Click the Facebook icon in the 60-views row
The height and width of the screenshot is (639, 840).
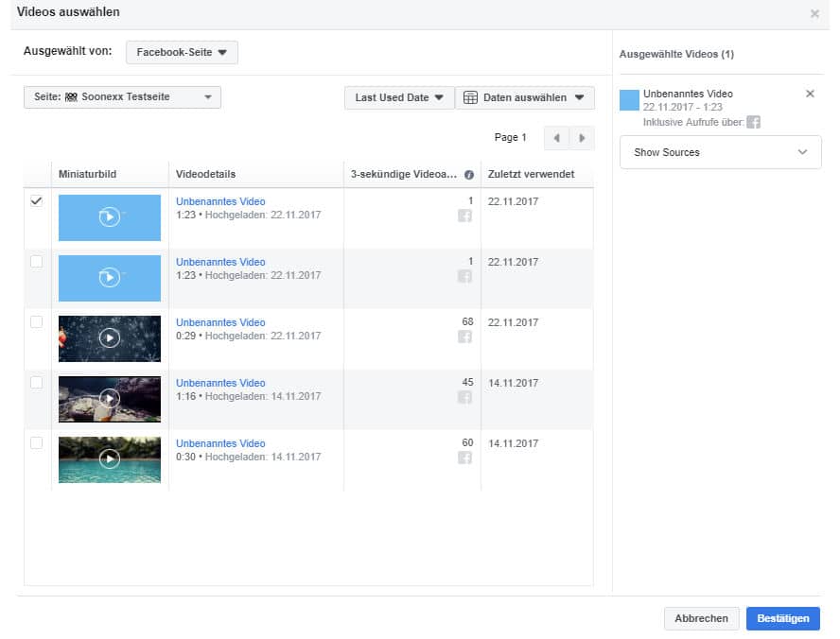[x=465, y=458]
